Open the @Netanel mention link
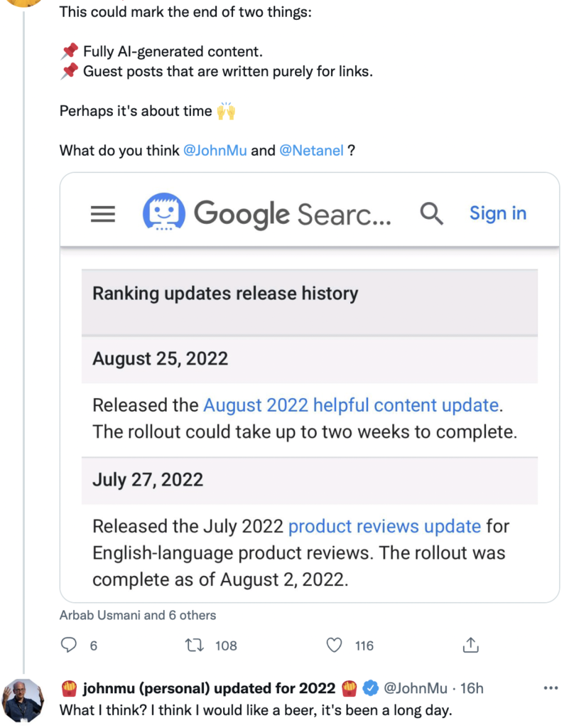 (x=312, y=151)
